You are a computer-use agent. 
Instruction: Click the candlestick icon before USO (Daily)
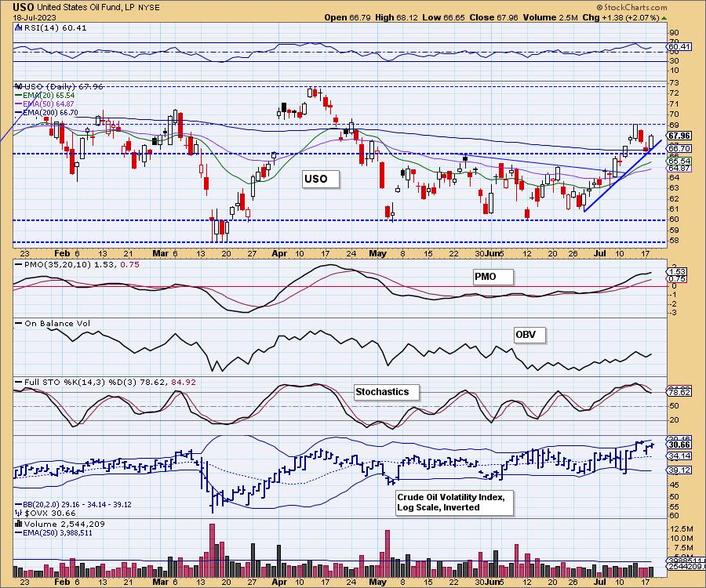[x=19, y=86]
